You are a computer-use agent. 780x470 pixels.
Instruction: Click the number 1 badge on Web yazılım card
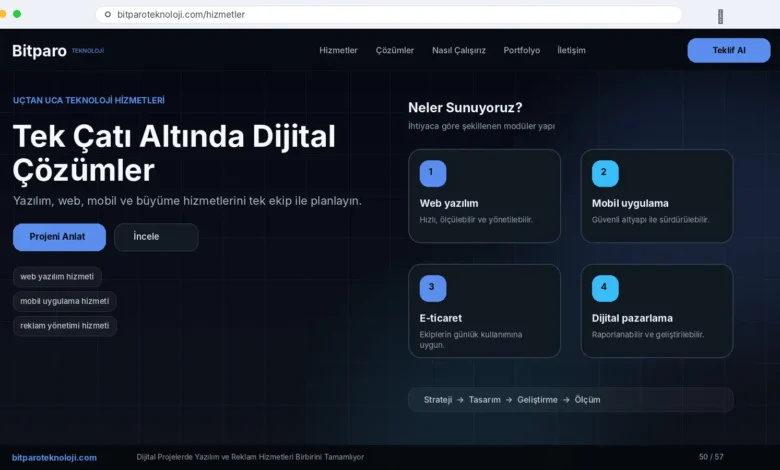433,174
